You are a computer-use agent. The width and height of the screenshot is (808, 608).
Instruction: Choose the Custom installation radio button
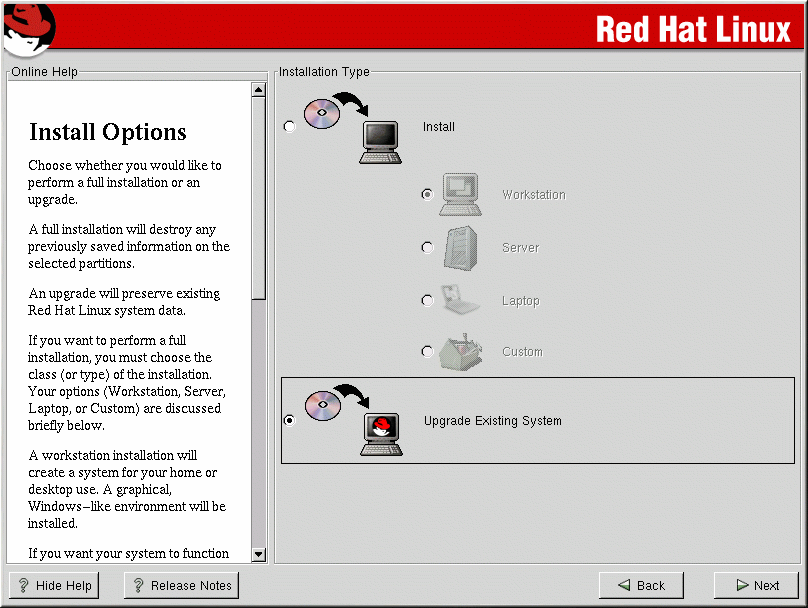point(428,352)
